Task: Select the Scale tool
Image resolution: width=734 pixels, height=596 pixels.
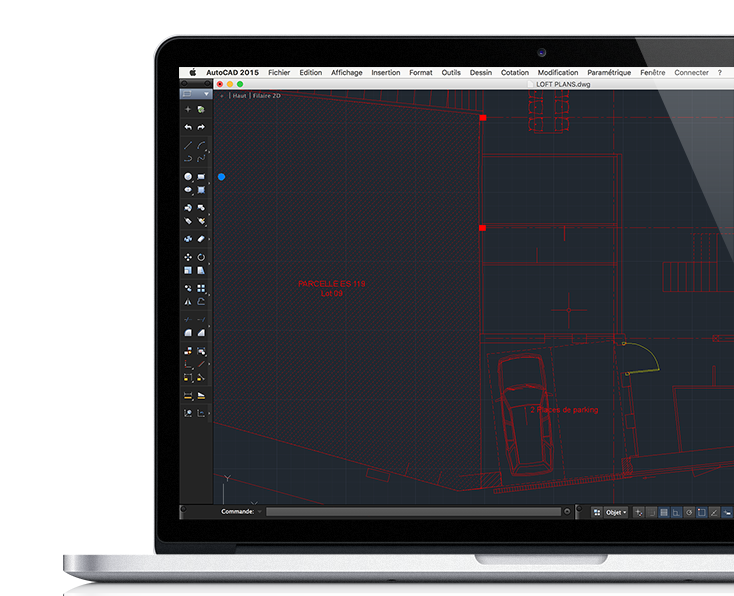Action: (x=188, y=270)
